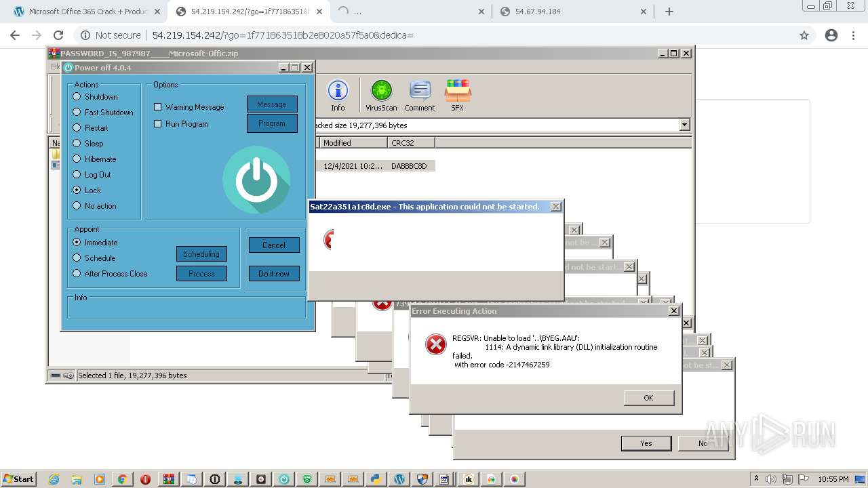Open the WordPress taskbar icon
The height and width of the screenshot is (488, 868).
tap(399, 479)
